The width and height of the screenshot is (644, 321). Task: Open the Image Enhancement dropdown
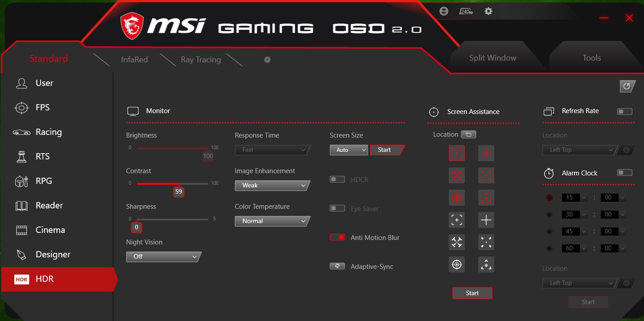click(272, 186)
